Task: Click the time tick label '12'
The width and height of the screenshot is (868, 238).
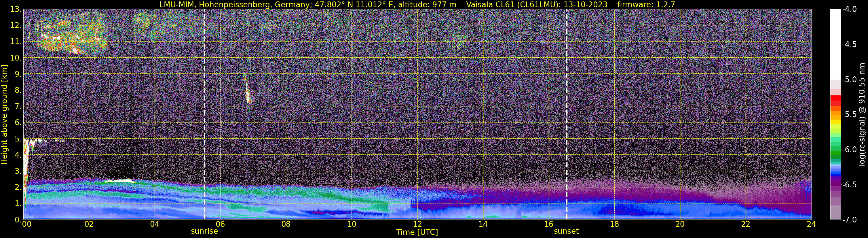Action: 417,224
